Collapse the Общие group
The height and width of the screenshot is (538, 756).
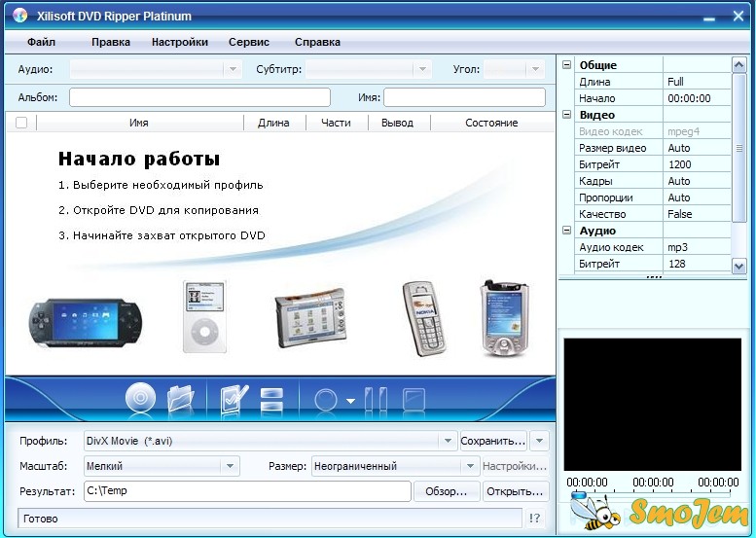coord(567,64)
